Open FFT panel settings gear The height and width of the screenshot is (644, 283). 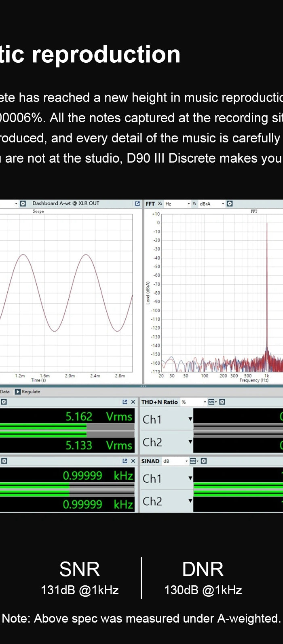(230, 203)
